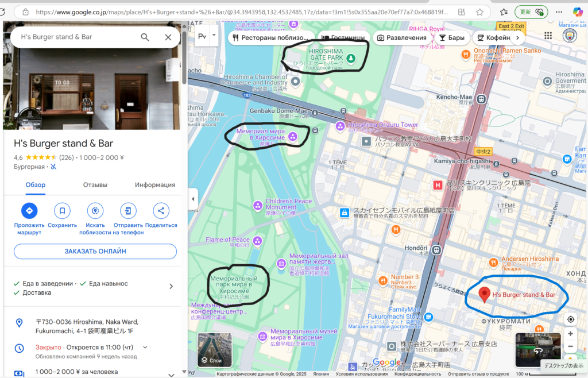This screenshot has width=588, height=378.
Task: Click the Проложить маршрут directions icon
Action: (29, 211)
